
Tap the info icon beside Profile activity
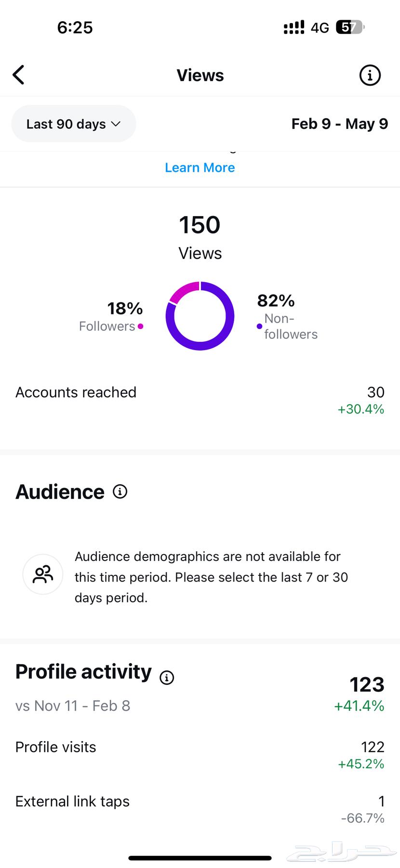167,678
